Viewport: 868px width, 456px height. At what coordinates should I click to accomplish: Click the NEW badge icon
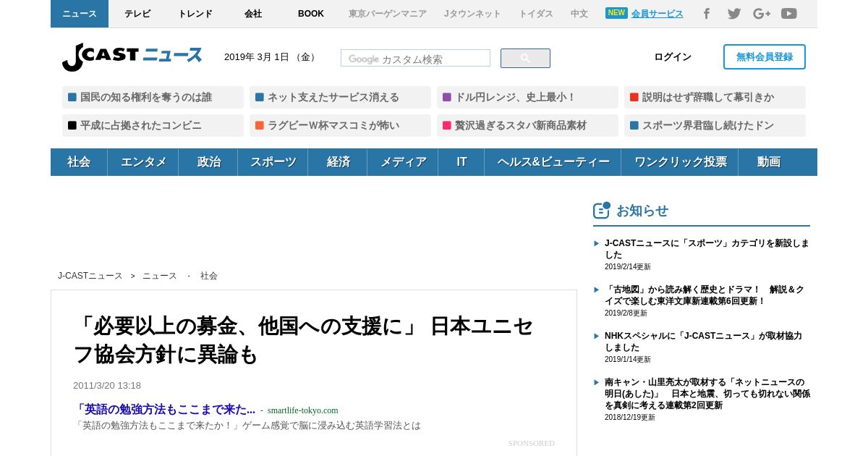pos(616,13)
